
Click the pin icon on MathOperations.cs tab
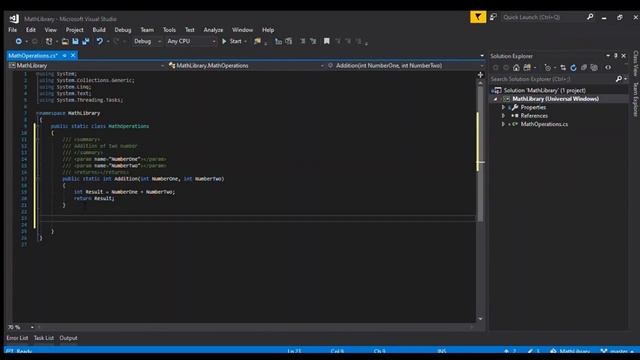(64, 56)
